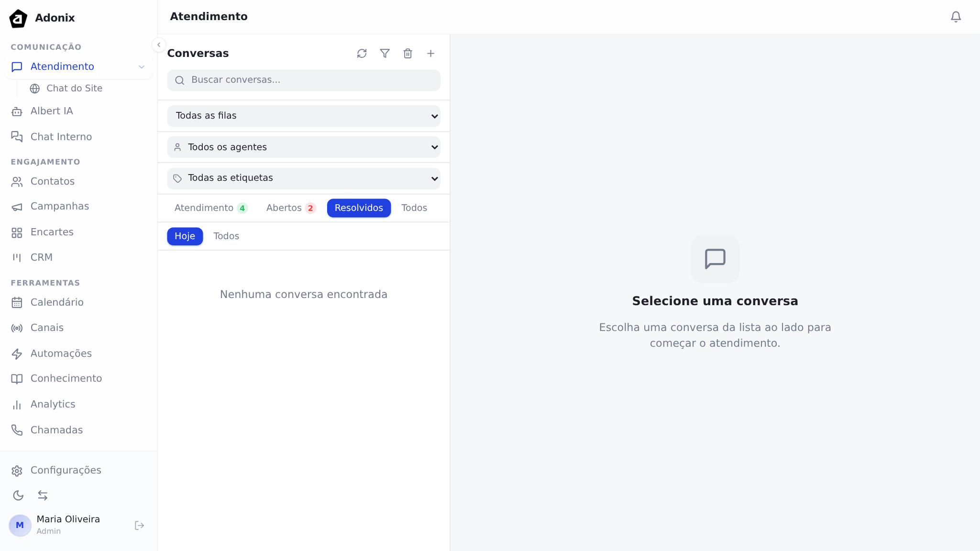Click the swap arrows icon
980x551 pixels.
[x=43, y=496]
